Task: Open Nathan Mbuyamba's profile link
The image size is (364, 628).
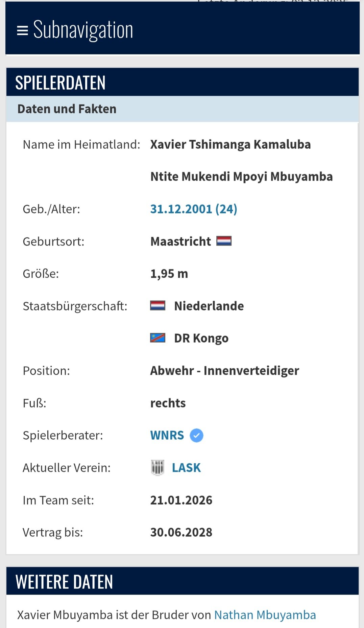Action: point(265,615)
